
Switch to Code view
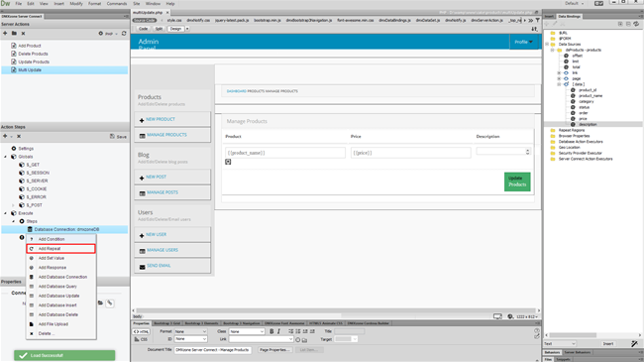(143, 29)
